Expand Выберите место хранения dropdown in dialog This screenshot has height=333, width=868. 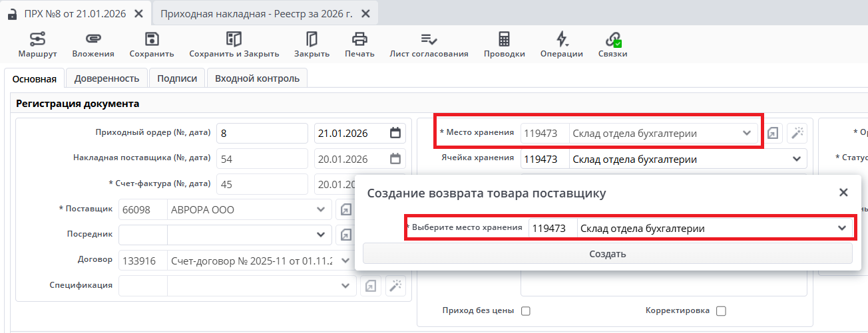841,228
